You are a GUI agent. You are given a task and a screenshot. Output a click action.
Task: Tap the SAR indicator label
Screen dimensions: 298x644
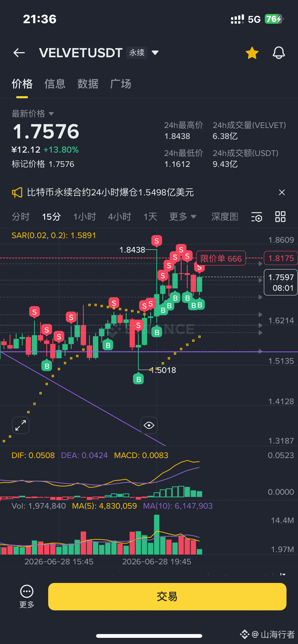[x=54, y=235]
